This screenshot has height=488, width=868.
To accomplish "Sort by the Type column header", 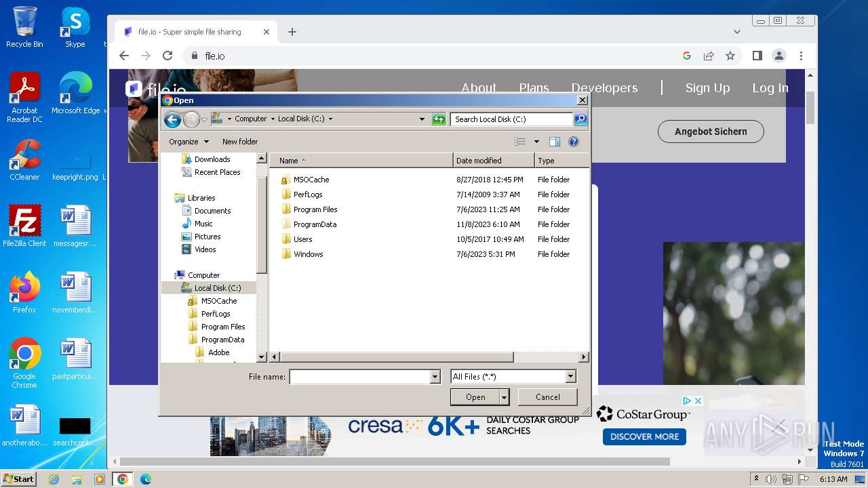I will click(x=561, y=161).
